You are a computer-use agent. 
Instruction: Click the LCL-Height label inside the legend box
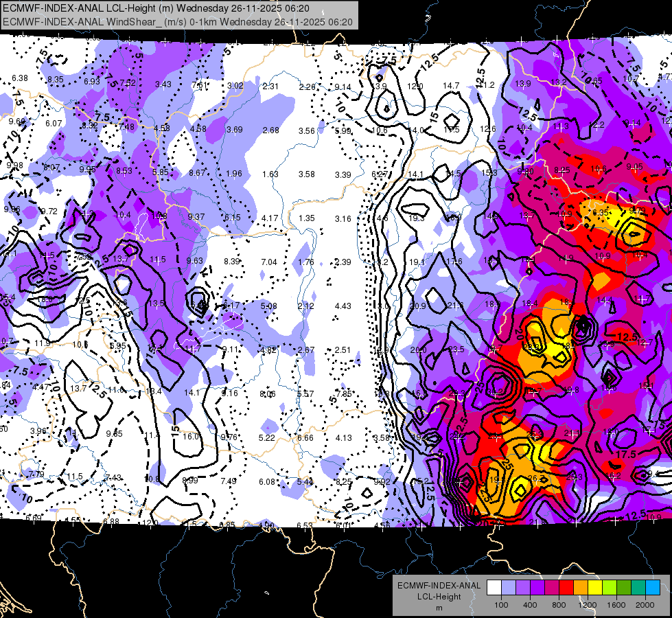coord(439,597)
